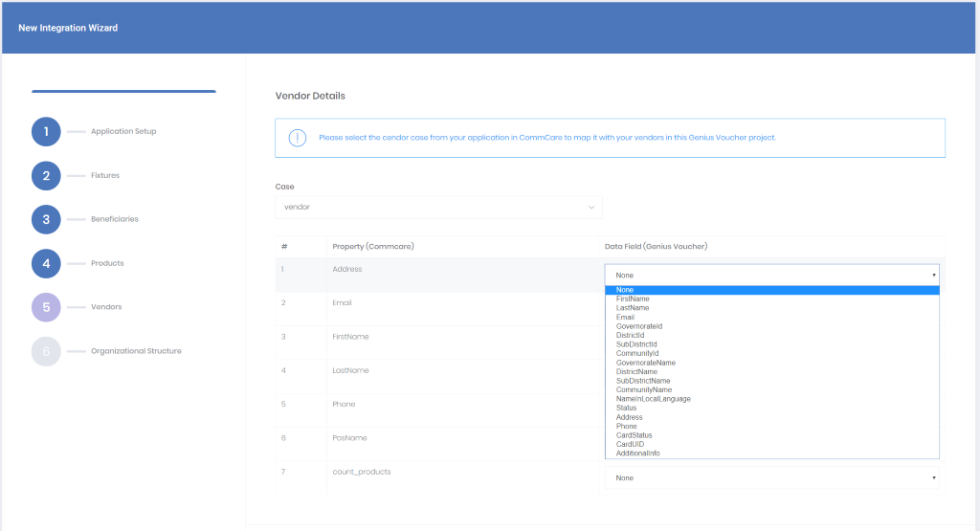Image resolution: width=980 pixels, height=531 pixels.
Task: Pick Email option in the list
Action: 625,318
